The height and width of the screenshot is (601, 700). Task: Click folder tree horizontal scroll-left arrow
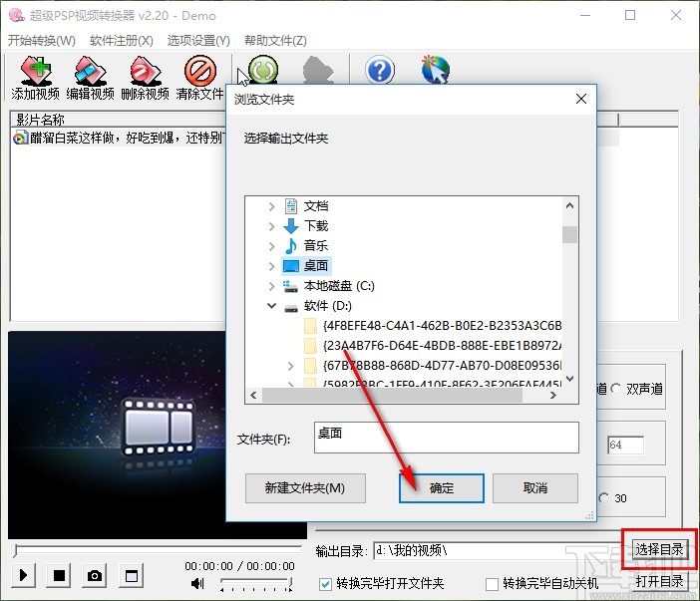254,396
